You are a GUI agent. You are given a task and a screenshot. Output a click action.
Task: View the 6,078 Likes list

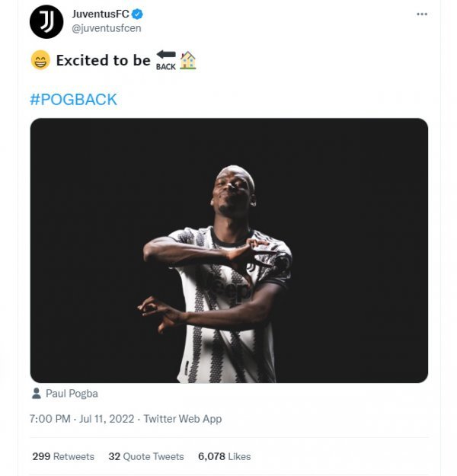(224, 456)
